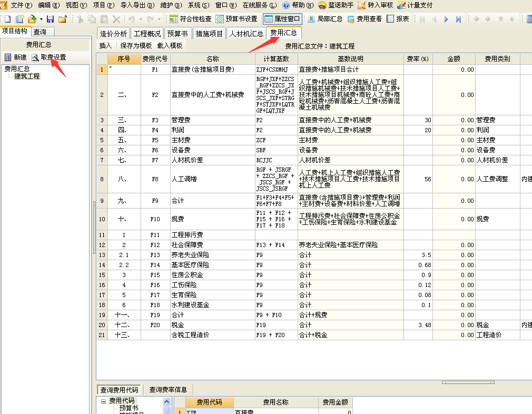Click the cut scissors icon
The image size is (532, 414).
tap(80, 19)
